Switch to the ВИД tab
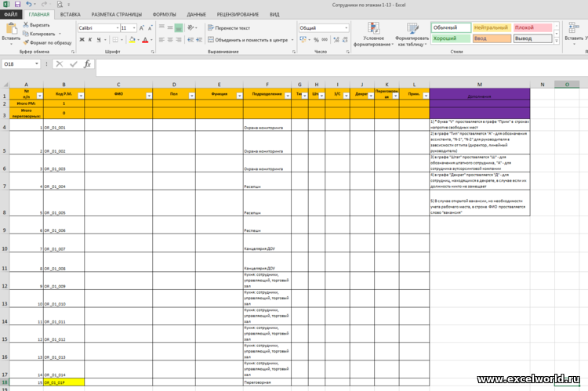Image resolution: width=588 pixels, height=391 pixels. point(274,14)
